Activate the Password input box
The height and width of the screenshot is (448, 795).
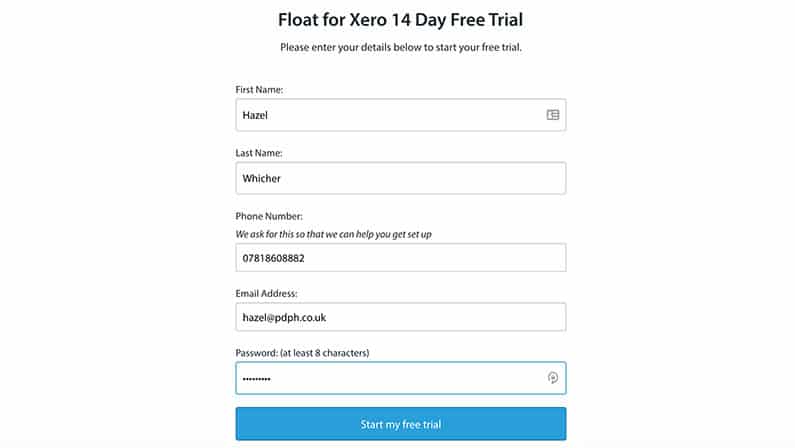[401, 378]
